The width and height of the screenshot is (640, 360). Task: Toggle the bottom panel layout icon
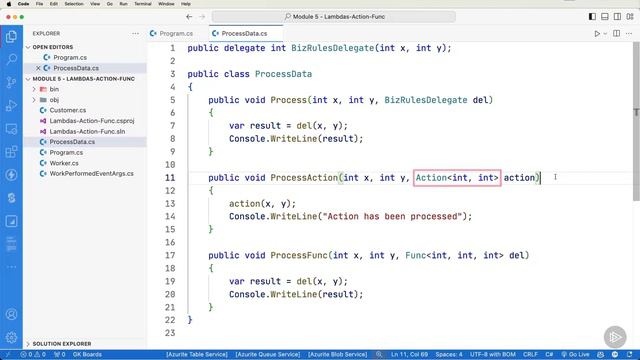pyautogui.click(x=605, y=17)
